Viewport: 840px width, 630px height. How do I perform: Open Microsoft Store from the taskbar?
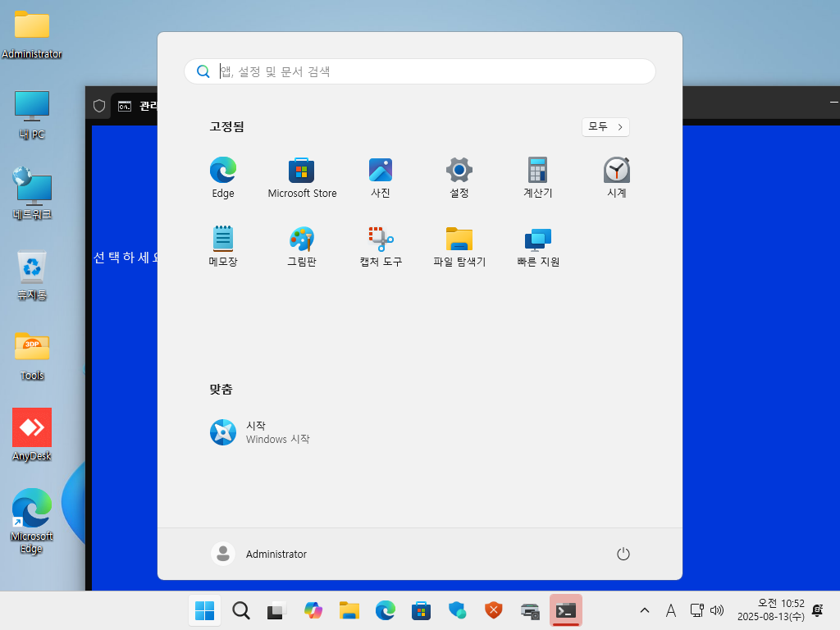421,610
